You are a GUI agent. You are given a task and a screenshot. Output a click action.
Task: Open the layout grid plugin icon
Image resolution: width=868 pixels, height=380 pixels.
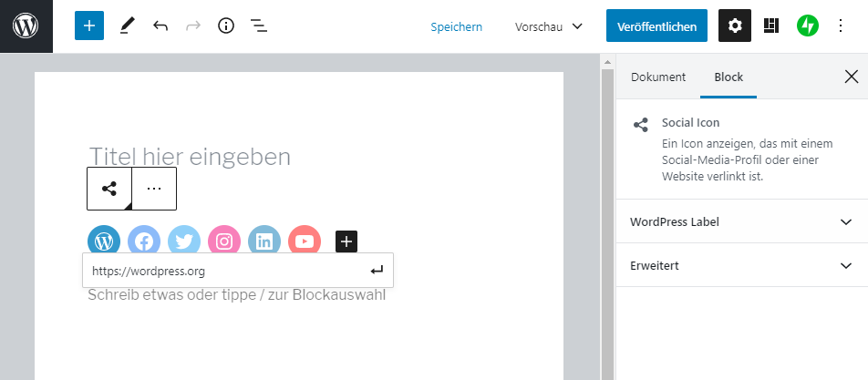tap(771, 26)
